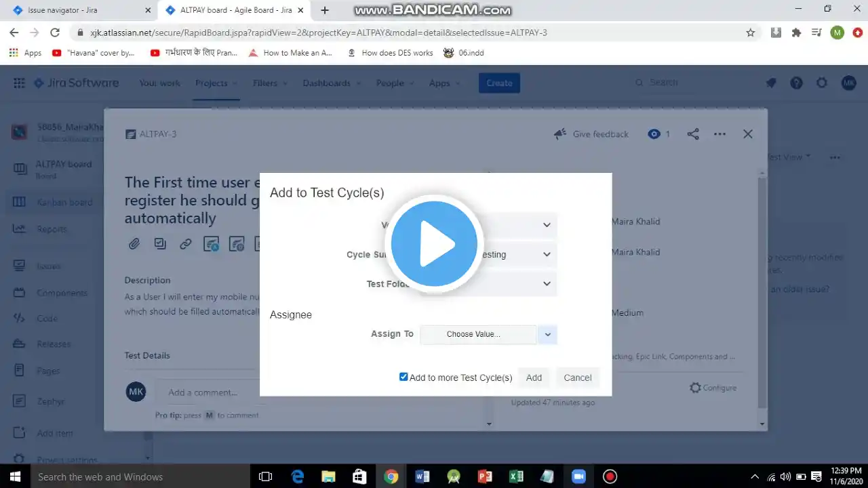Open the MK profile avatar in the top bar

click(849, 83)
